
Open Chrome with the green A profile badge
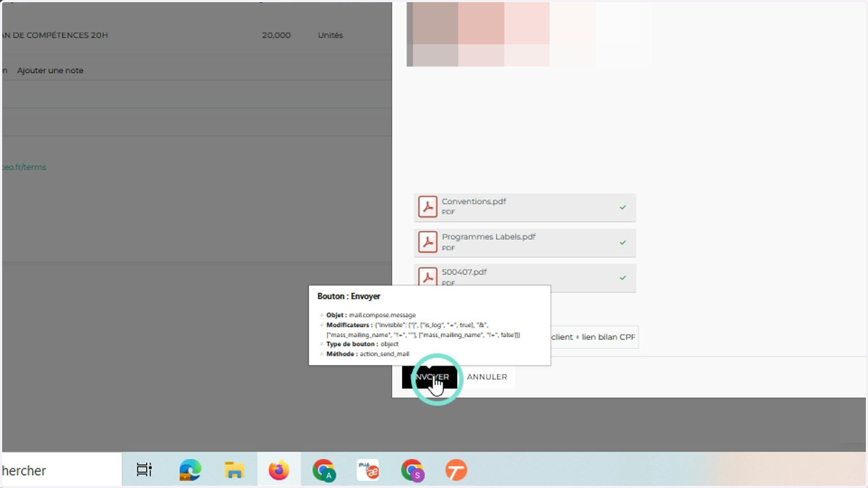coord(323,470)
